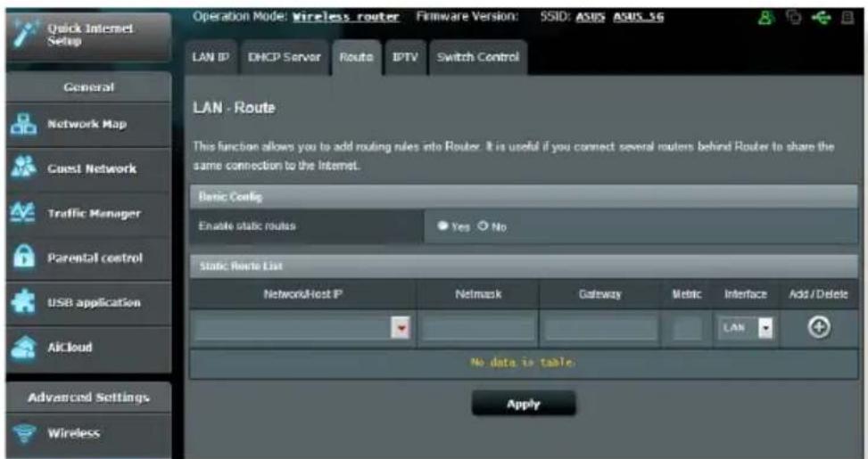The width and height of the screenshot is (868, 459).
Task: Open Network Map menu item
Action: (88, 125)
